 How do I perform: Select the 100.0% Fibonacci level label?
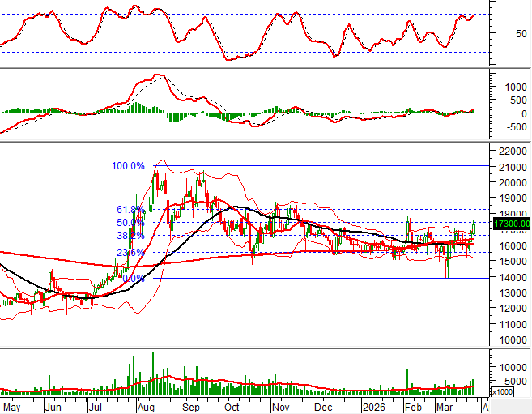pyautogui.click(x=128, y=166)
